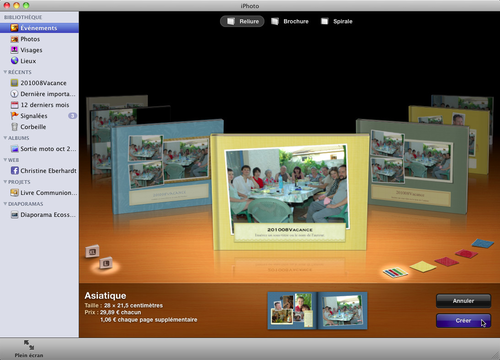
Task: Collapse the RÉCENTS section
Action: click(x=5, y=72)
